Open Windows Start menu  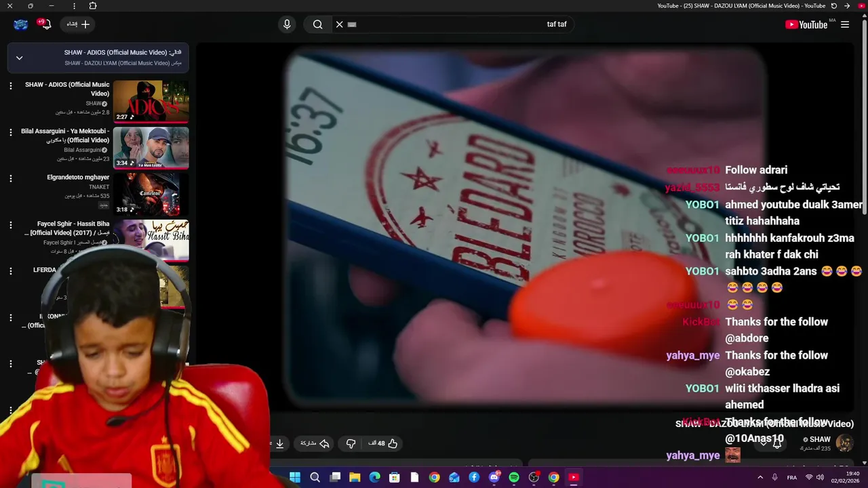(x=295, y=477)
